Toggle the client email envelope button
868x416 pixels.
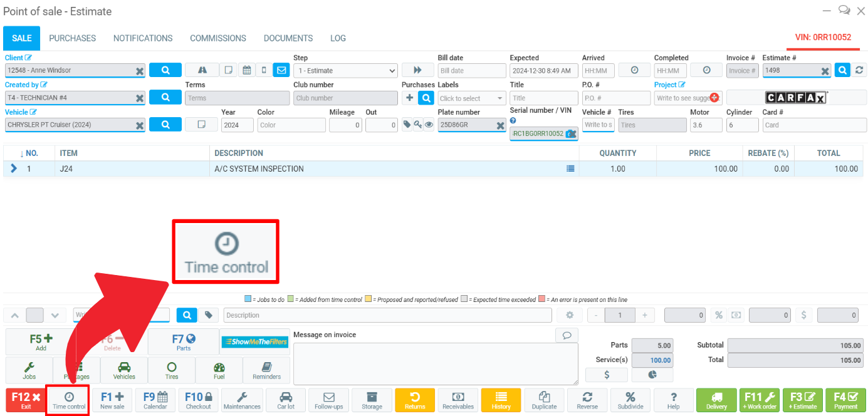click(x=281, y=70)
